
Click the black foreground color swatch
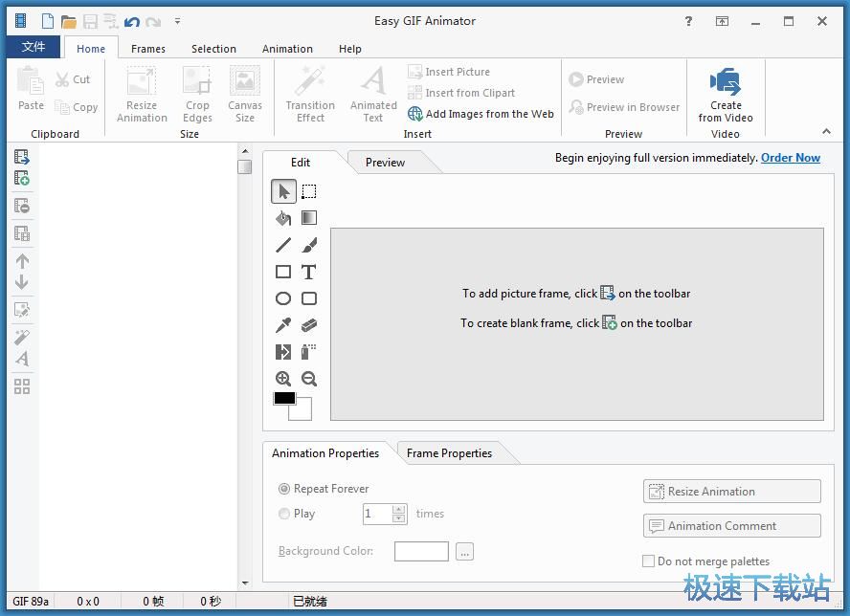coord(284,398)
